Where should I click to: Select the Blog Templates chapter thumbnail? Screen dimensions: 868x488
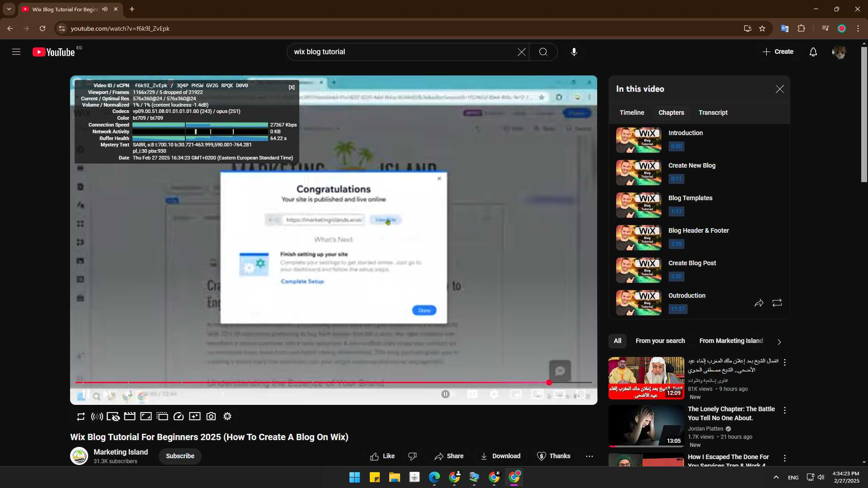[638, 205]
